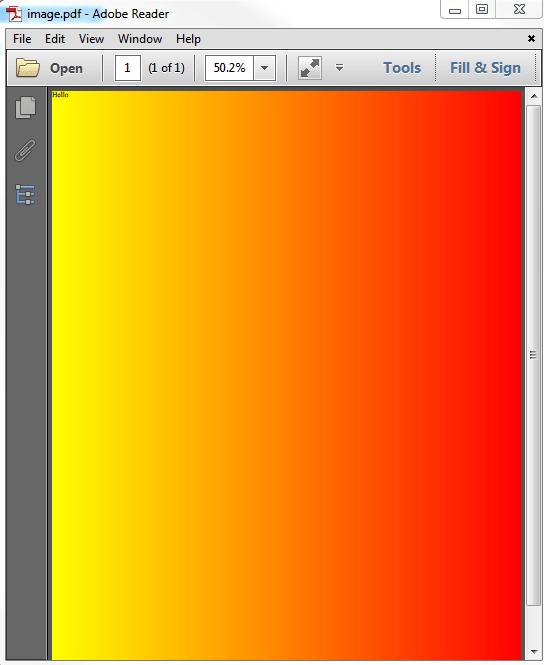
Task: Open the Edit menu
Action: click(55, 39)
